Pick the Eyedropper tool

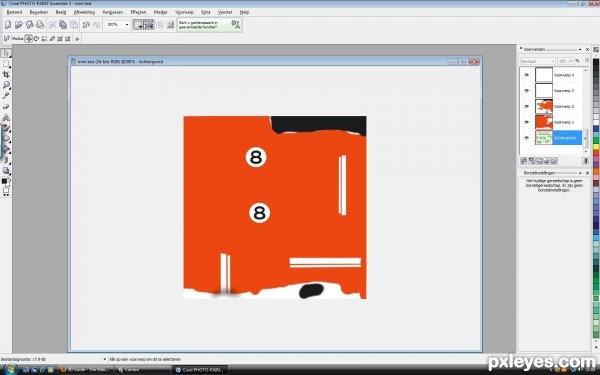click(6, 96)
